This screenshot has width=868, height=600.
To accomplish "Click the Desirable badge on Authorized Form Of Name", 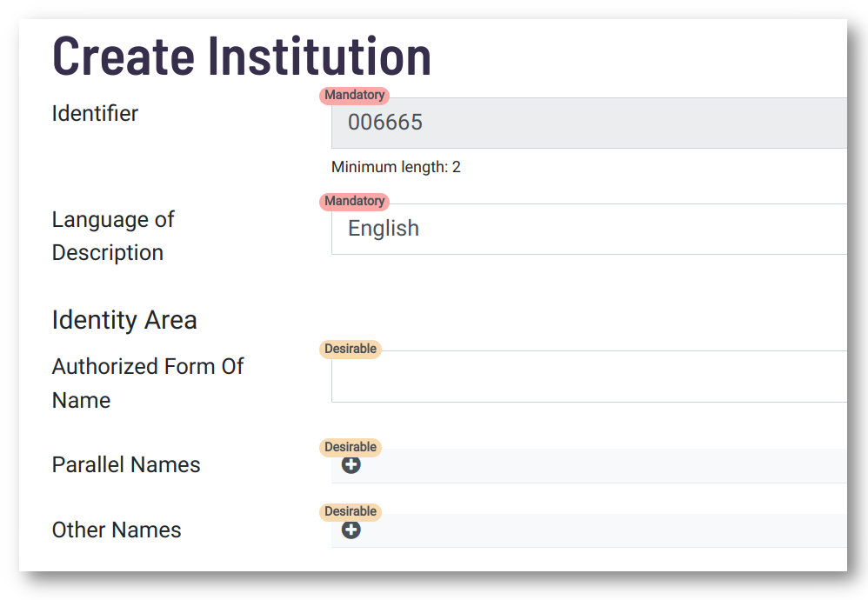I will click(351, 350).
